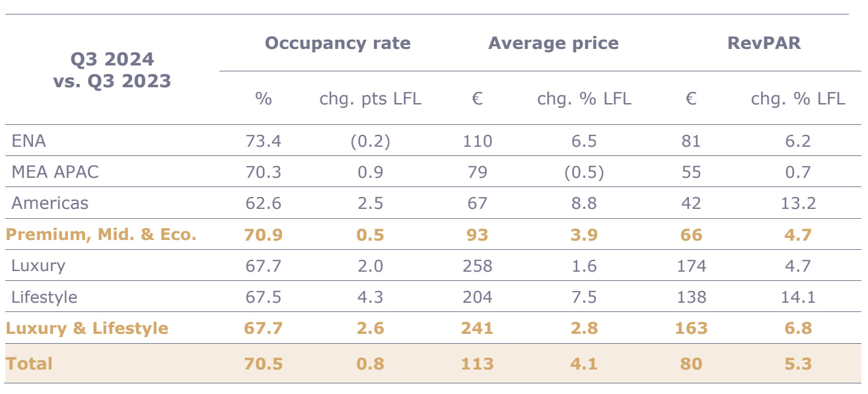Screen dimensions: 868x394
Task: Click the RevPAR column header
Action: tap(764, 44)
